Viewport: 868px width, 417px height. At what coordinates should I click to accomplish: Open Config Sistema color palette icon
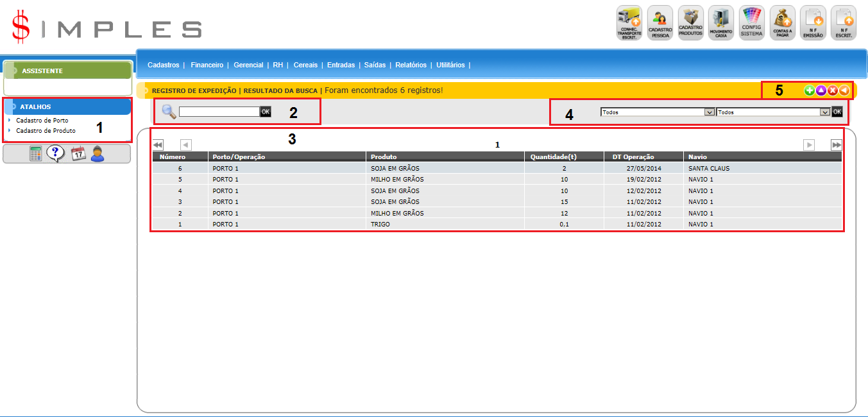tap(751, 23)
